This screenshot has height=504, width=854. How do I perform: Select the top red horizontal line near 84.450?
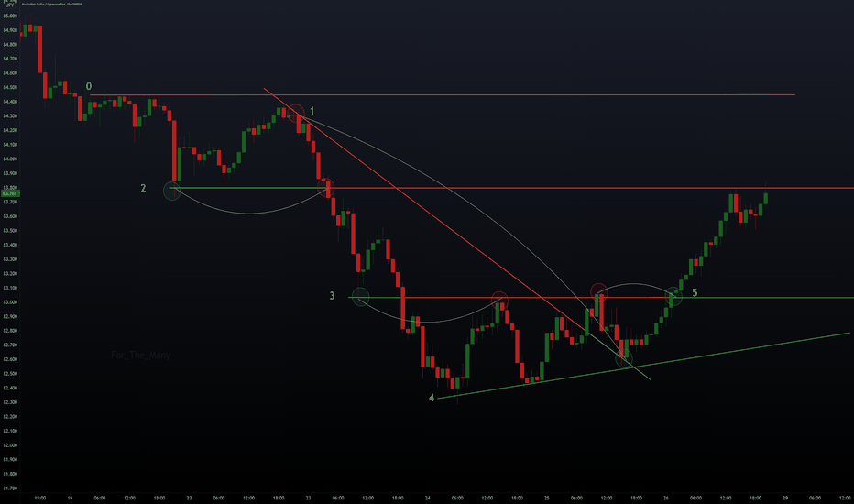pyautogui.click(x=443, y=94)
